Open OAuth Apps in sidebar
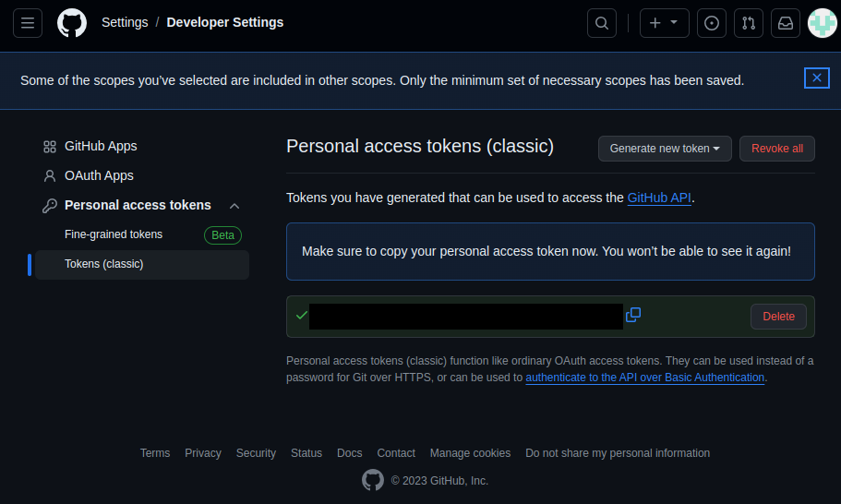The height and width of the screenshot is (504, 841). (99, 175)
